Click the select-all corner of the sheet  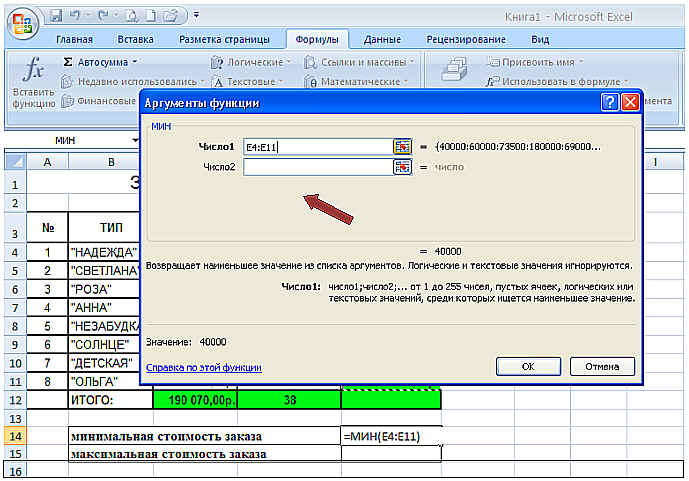[x=16, y=162]
